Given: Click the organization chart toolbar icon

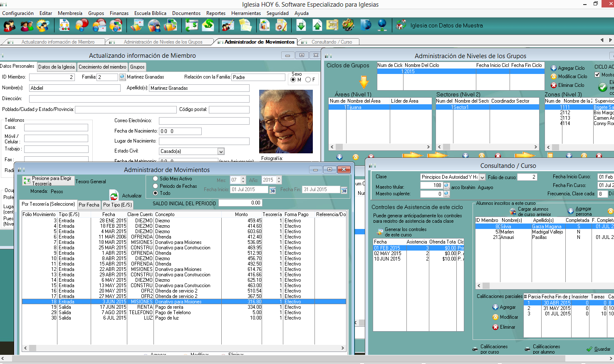Looking at the screenshot, I should click(64, 25).
